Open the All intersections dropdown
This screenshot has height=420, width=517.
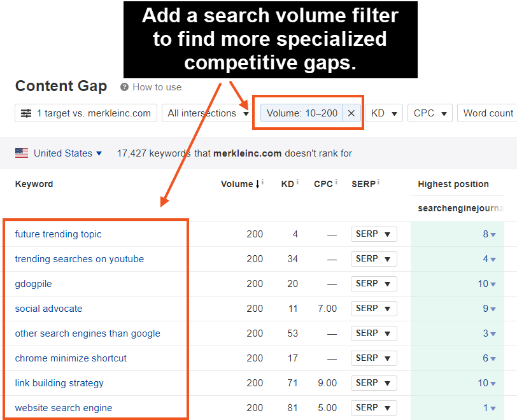tap(208, 113)
